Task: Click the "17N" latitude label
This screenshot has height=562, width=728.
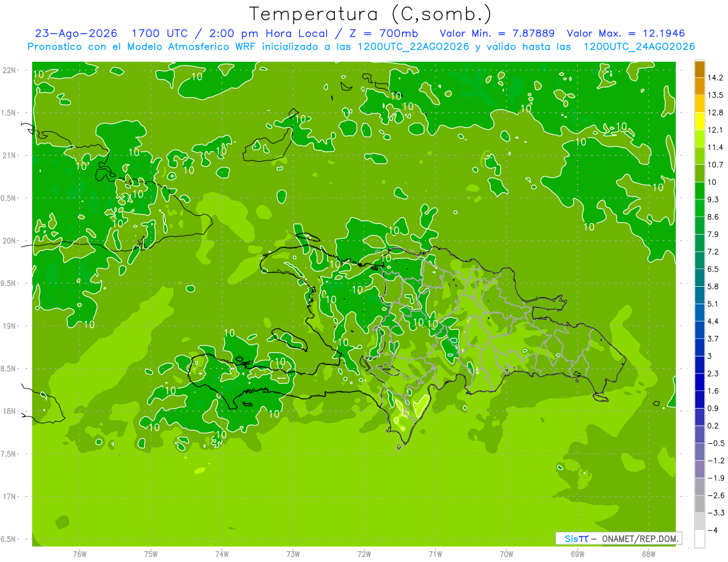Action: click(x=10, y=497)
